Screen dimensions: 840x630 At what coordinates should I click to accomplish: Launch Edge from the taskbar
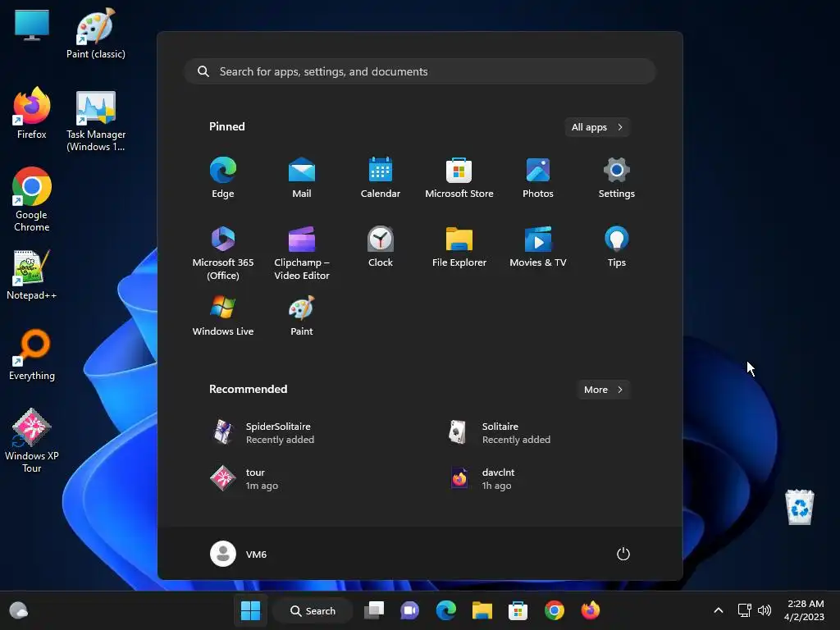click(445, 610)
